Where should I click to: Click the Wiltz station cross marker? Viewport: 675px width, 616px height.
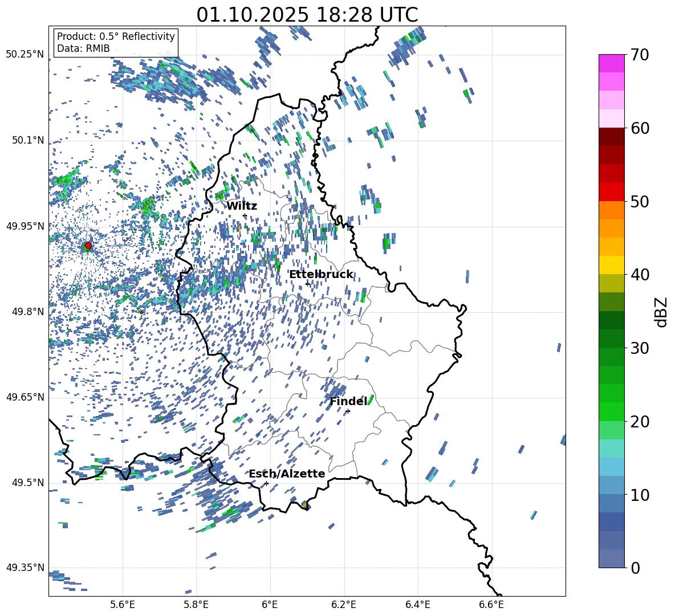(x=245, y=215)
